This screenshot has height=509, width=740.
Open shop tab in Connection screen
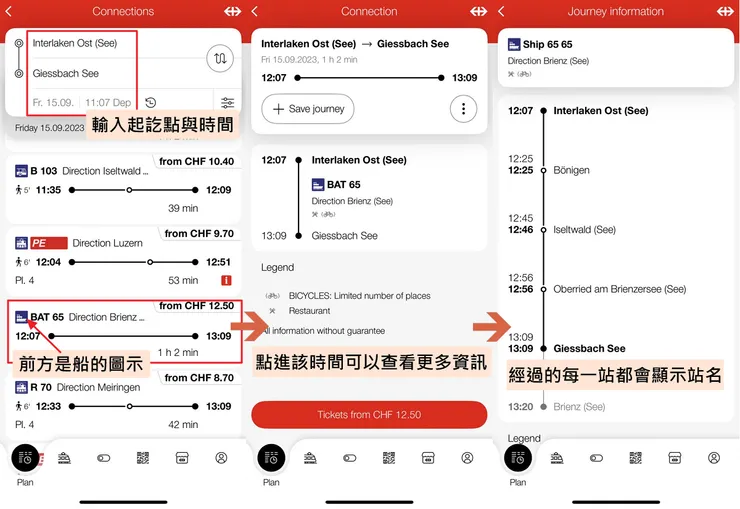coord(428,458)
